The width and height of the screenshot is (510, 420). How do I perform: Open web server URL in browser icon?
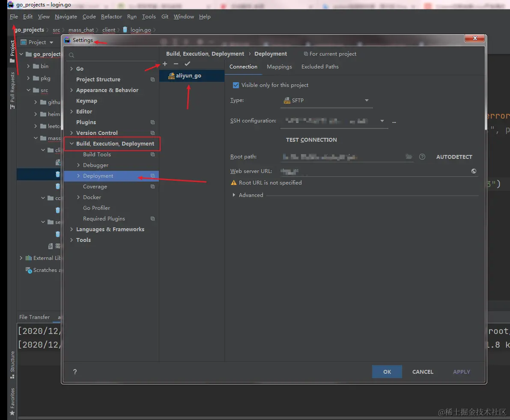pos(474,171)
